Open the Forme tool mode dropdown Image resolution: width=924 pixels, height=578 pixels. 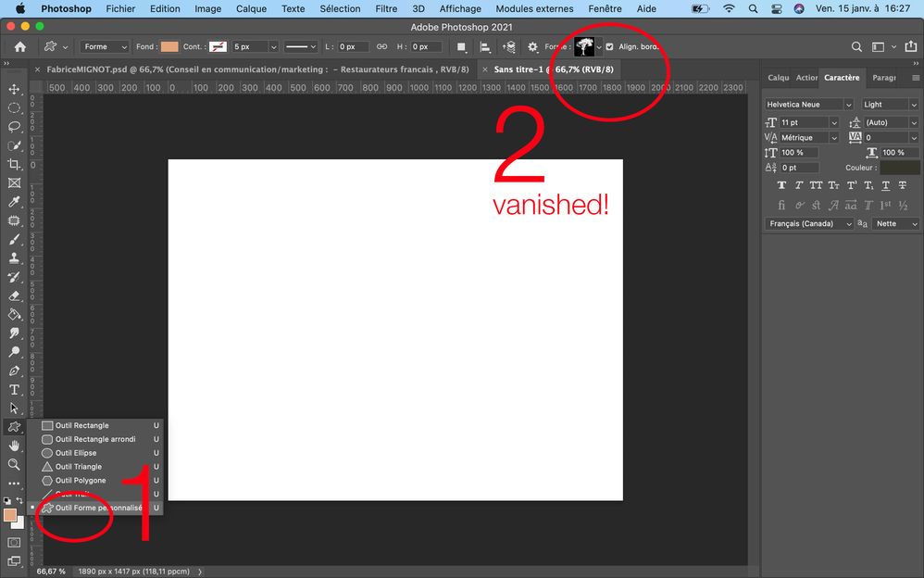pyautogui.click(x=105, y=46)
